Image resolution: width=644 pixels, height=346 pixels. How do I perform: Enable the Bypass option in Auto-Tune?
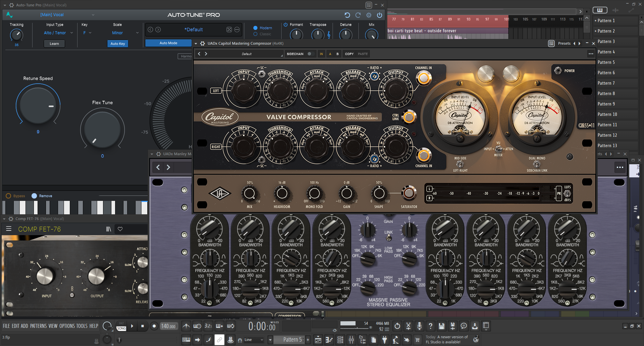(9, 196)
